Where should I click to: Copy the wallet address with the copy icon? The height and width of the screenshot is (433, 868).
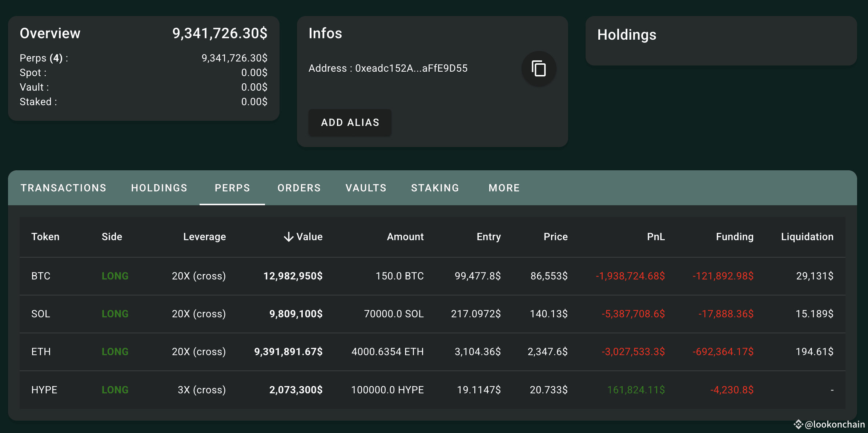tap(539, 69)
